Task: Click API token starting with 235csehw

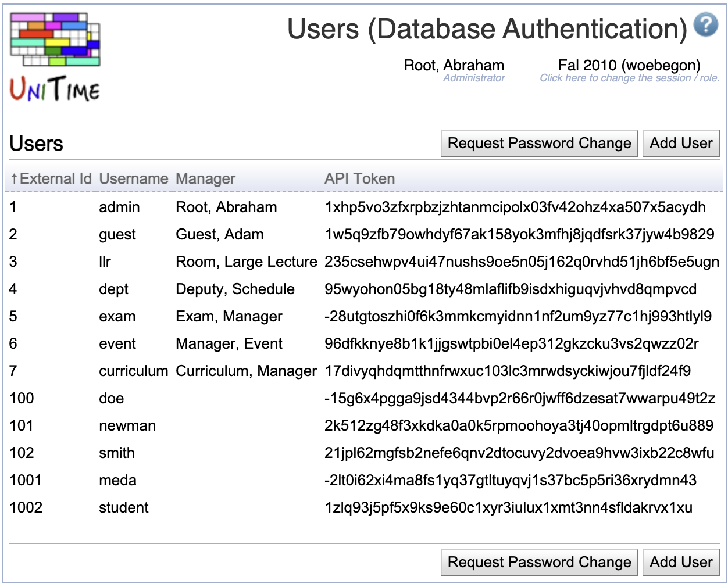Action: pos(522,262)
